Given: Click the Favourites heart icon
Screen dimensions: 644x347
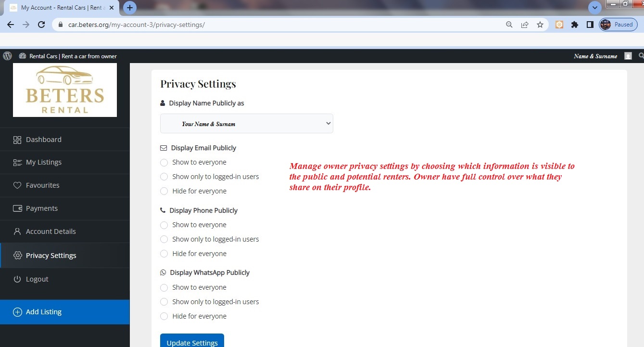Looking at the screenshot, I should [x=17, y=185].
